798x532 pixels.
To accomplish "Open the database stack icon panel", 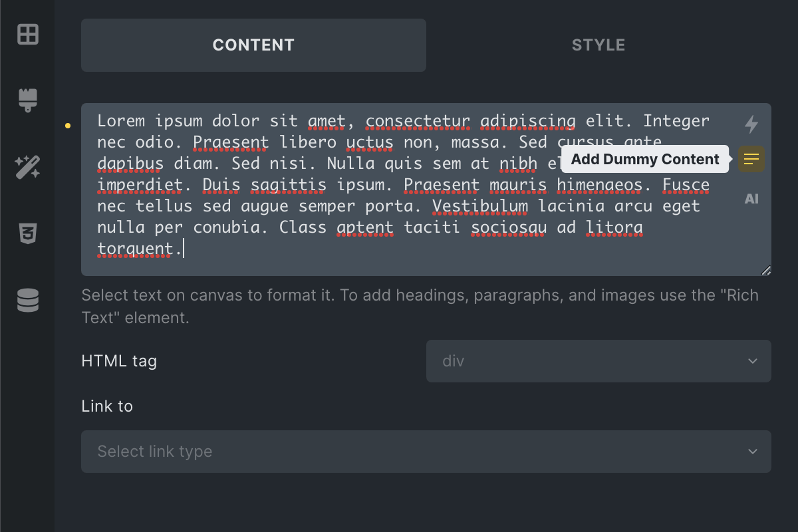I will tap(28, 300).
